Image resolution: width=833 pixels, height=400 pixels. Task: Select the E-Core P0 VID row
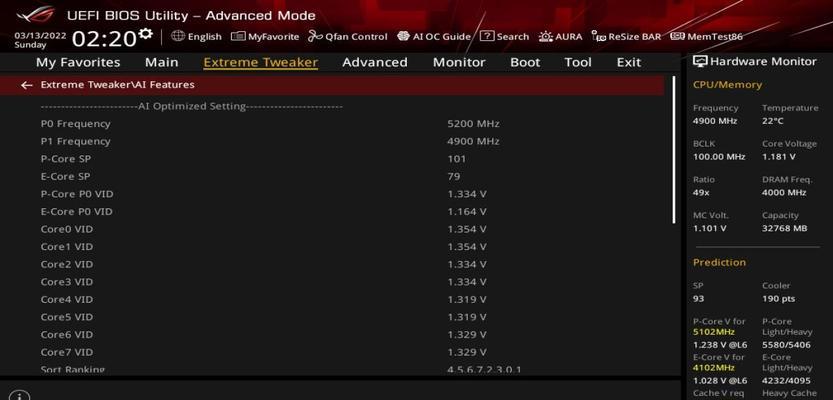[332, 211]
